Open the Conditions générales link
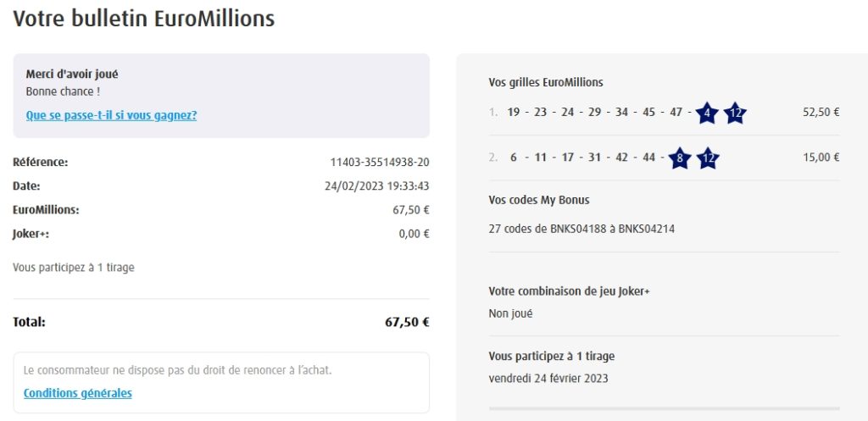 click(x=78, y=393)
